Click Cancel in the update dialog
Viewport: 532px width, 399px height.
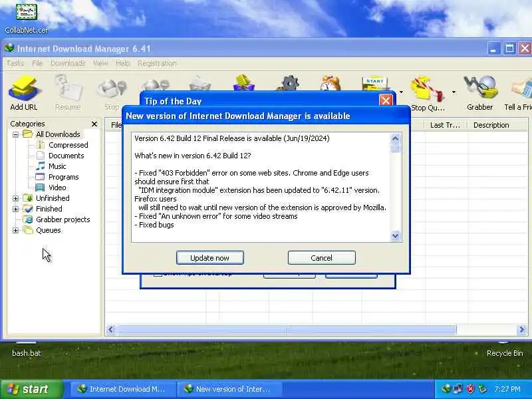click(x=322, y=258)
